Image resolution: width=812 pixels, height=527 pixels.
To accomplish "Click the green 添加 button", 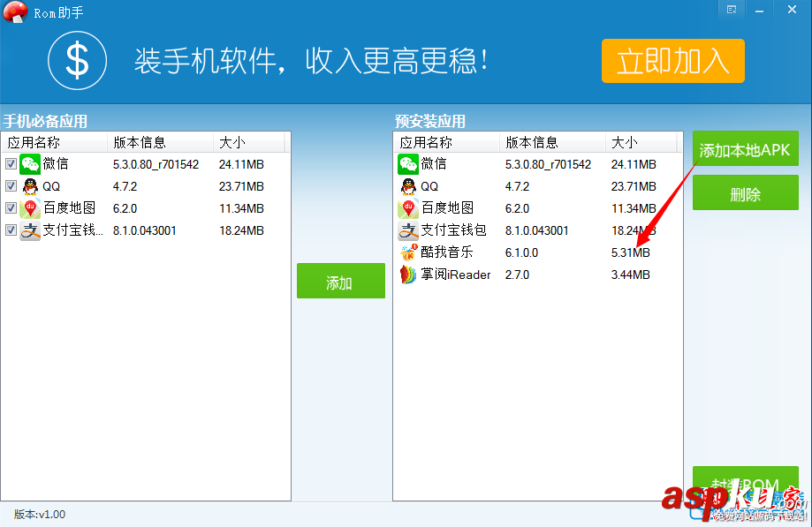I will 341,281.
